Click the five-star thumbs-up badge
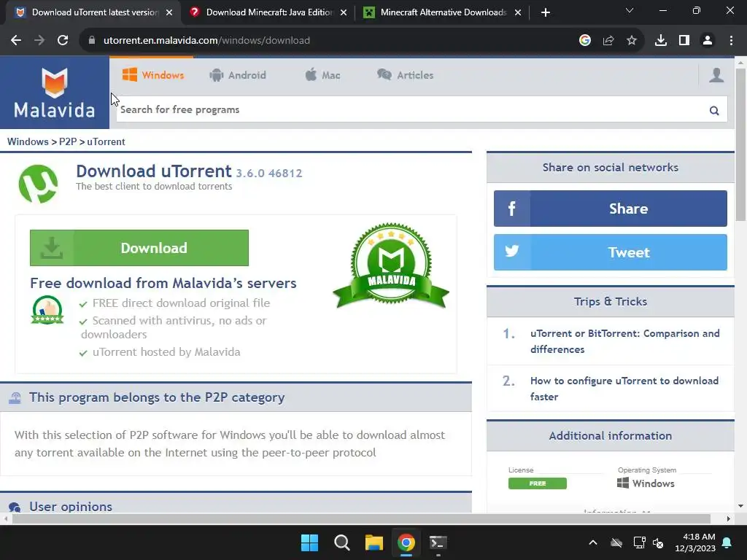The image size is (747, 560). 47,309
